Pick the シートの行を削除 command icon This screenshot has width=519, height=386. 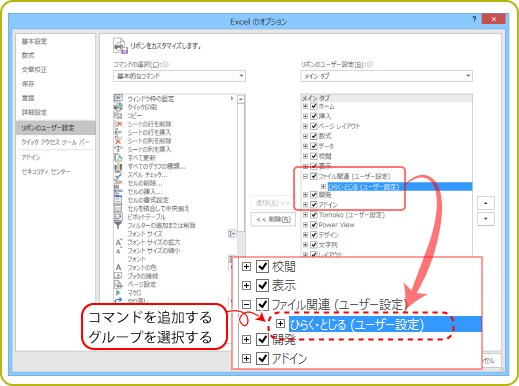(x=118, y=124)
